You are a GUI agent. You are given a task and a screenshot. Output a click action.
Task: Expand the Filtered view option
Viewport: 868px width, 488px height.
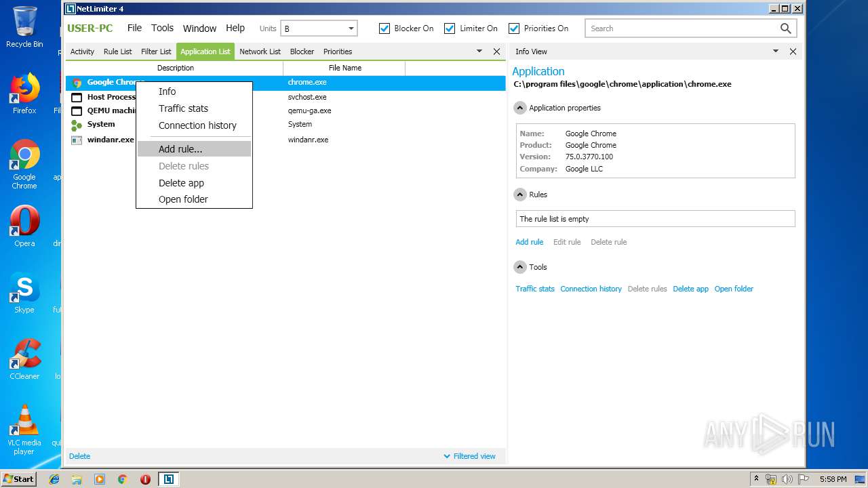pos(469,456)
